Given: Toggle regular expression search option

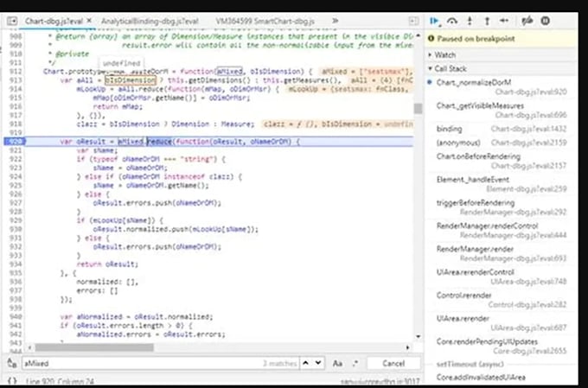Looking at the screenshot, I should [355, 363].
